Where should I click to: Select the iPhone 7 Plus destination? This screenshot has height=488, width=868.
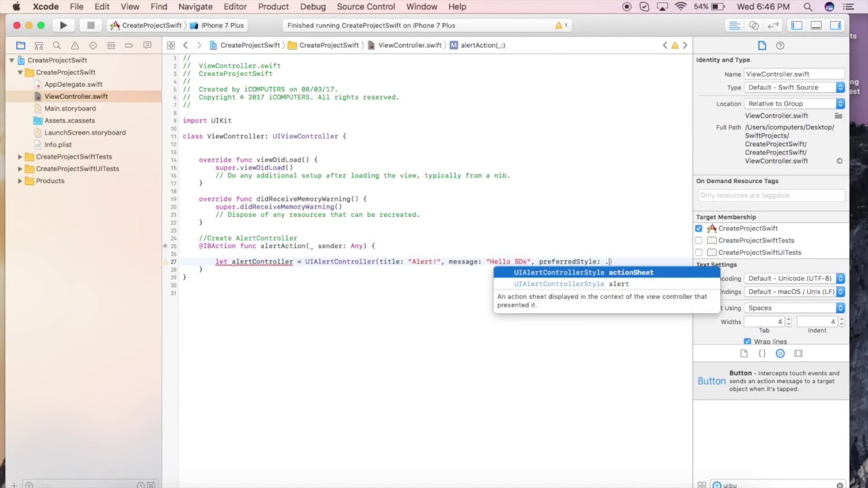218,25
